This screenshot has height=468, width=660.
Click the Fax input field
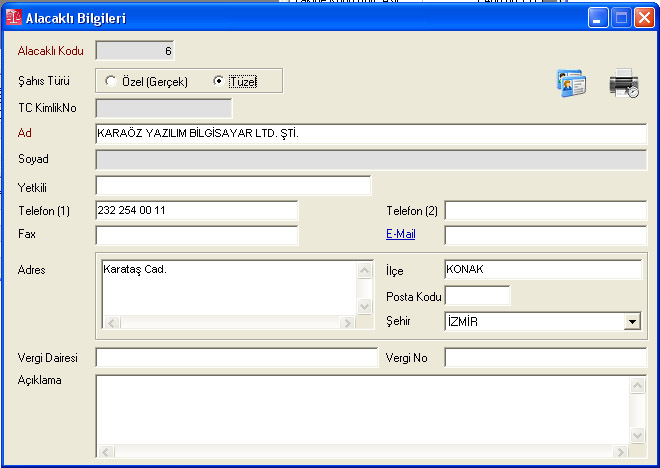(197, 235)
